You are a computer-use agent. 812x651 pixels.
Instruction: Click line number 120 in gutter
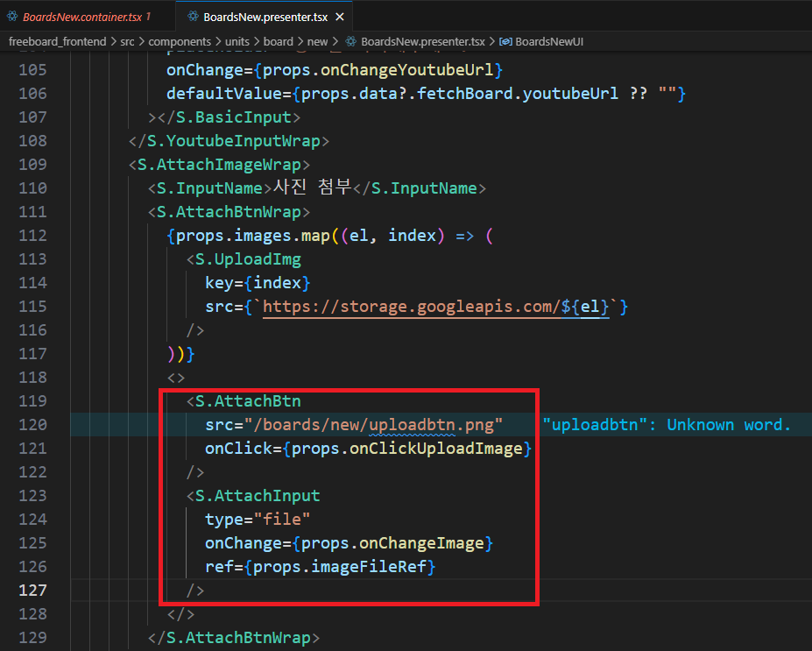click(32, 425)
